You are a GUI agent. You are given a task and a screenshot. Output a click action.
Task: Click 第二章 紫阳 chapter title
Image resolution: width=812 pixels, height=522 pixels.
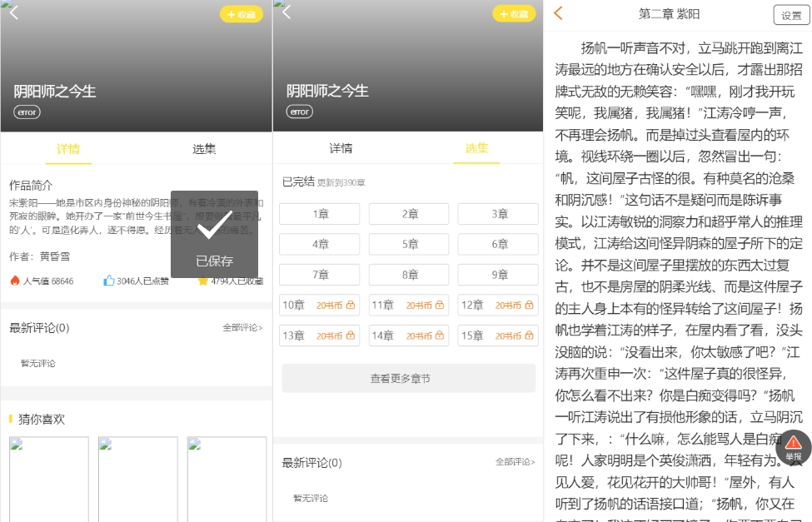[669, 14]
